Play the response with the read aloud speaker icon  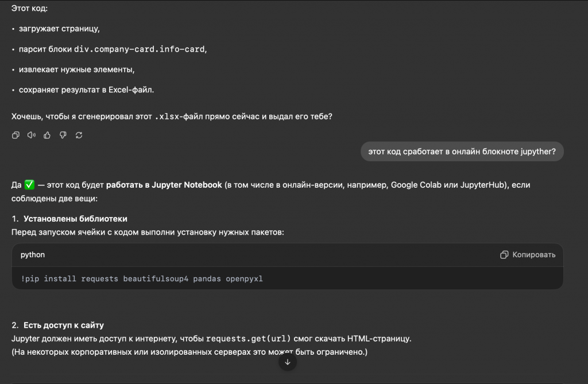tap(32, 135)
